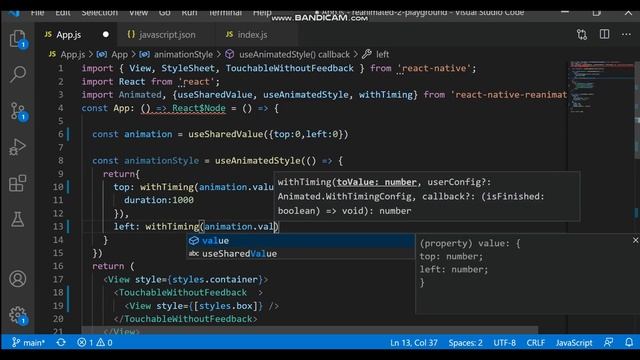
Task: Open the View menu
Action: tap(138, 12)
